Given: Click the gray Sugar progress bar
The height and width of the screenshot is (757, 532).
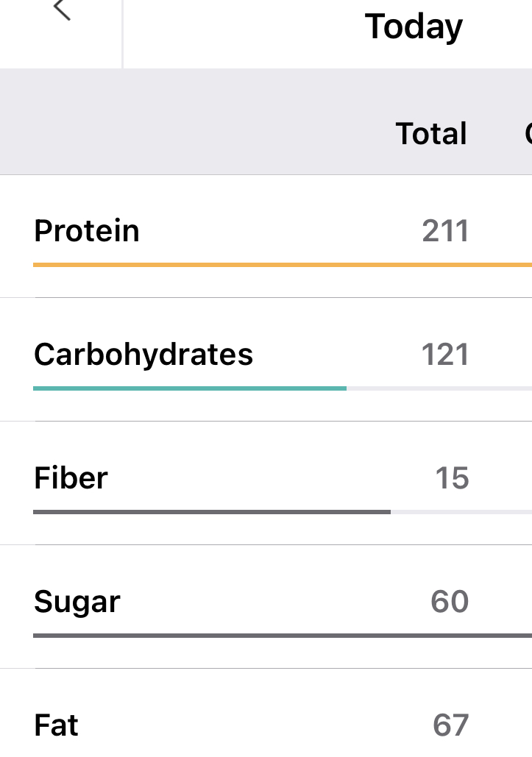Looking at the screenshot, I should tap(282, 635).
